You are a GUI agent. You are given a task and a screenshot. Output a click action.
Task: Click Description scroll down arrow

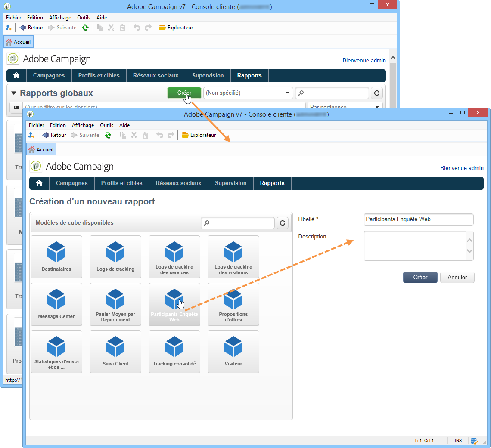click(x=469, y=251)
